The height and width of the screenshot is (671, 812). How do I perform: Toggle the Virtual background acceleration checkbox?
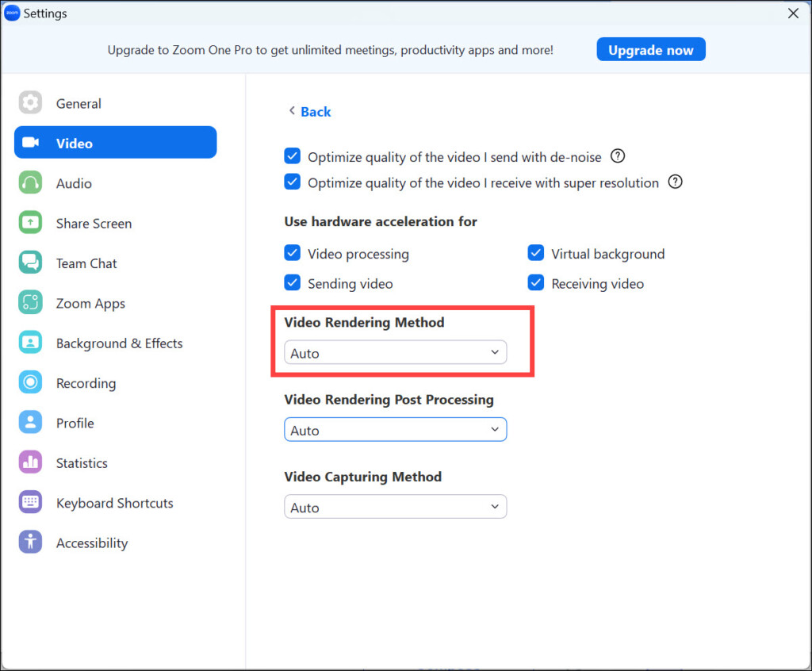(x=536, y=254)
